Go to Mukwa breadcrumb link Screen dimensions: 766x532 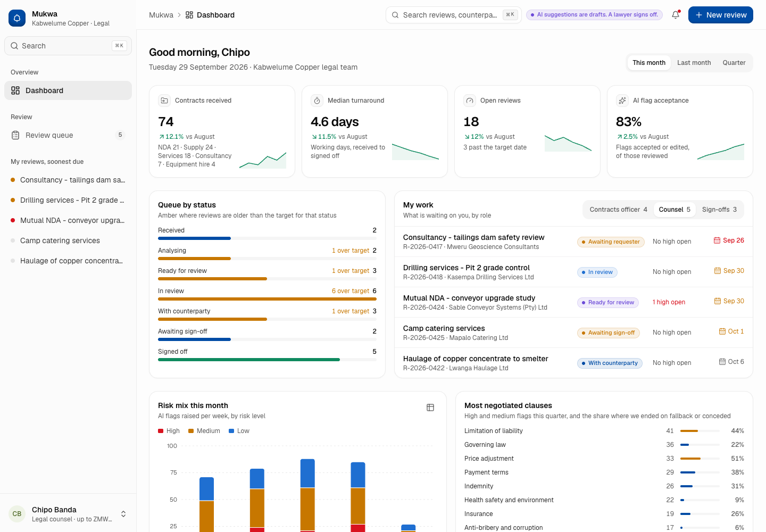click(161, 15)
